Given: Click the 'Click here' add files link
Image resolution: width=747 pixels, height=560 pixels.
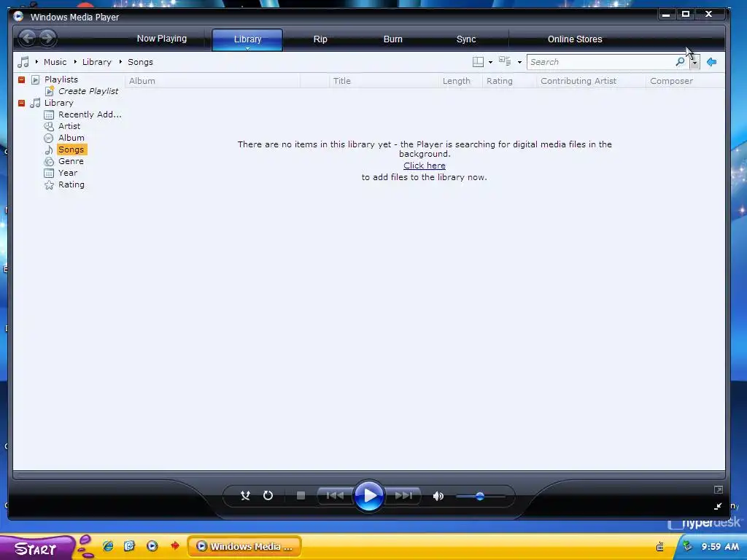Looking at the screenshot, I should [425, 166].
